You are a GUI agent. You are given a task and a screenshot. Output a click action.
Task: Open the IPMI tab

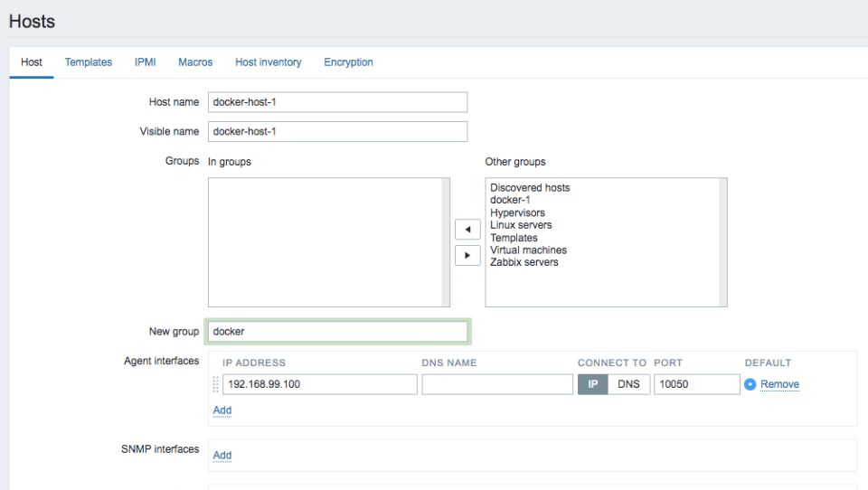tap(145, 62)
